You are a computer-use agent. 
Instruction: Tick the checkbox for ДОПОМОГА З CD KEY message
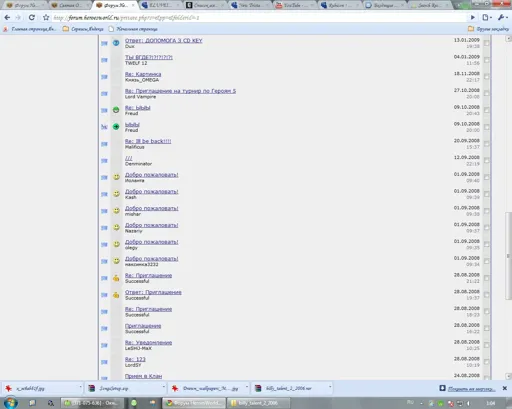(487, 43)
